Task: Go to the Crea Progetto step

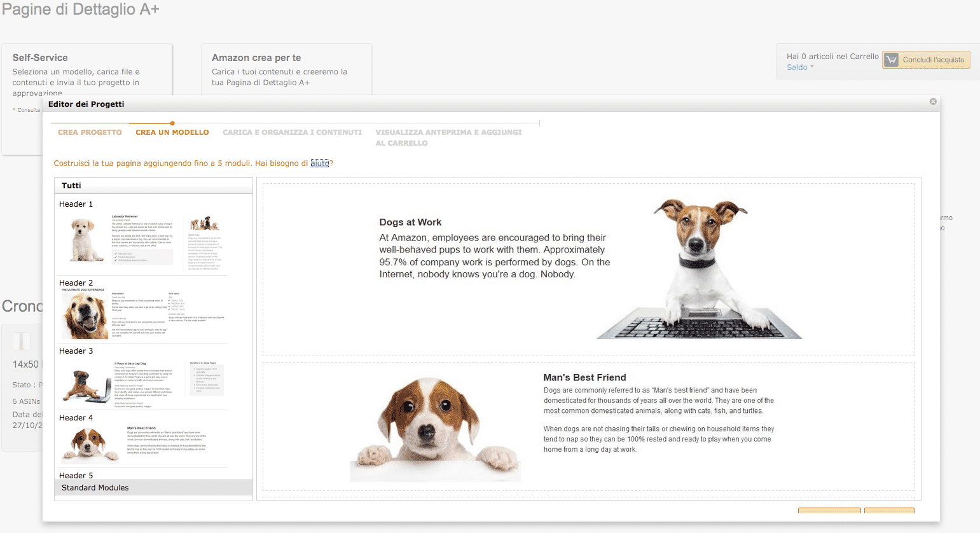Action: (90, 132)
